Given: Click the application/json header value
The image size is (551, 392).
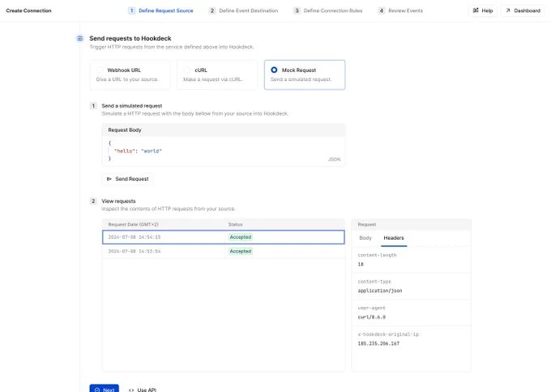Looking at the screenshot, I should coord(380,291).
